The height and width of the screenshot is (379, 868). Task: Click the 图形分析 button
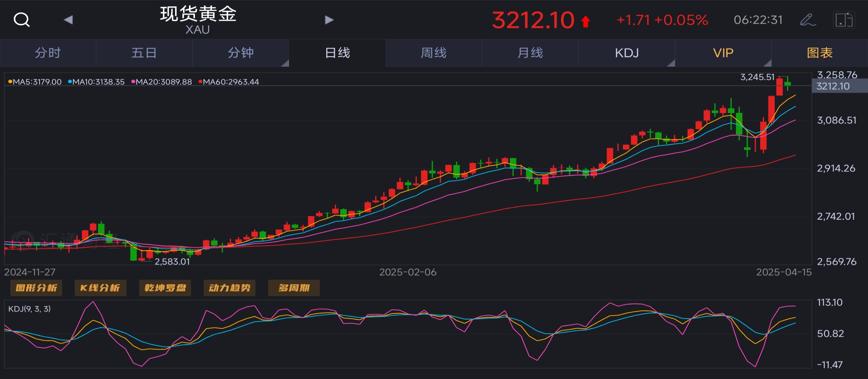tap(36, 288)
